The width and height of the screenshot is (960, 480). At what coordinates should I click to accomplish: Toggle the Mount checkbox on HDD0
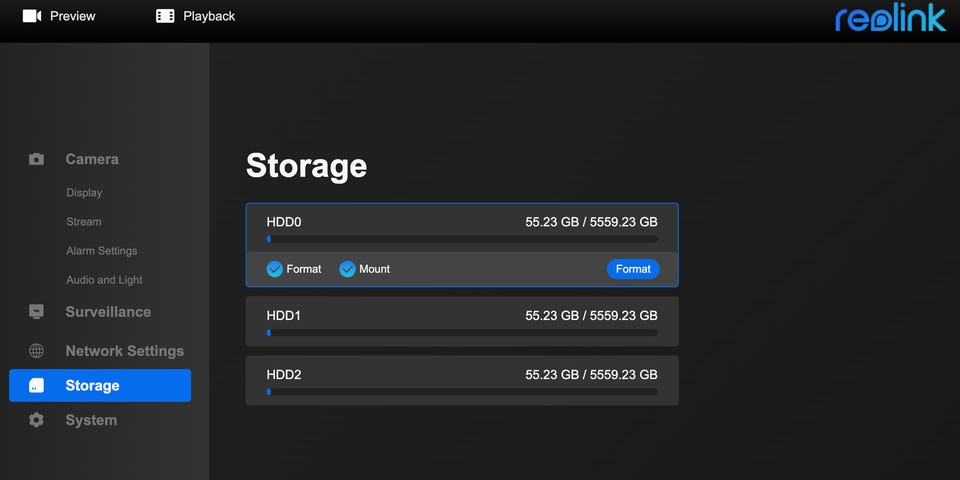click(x=348, y=269)
